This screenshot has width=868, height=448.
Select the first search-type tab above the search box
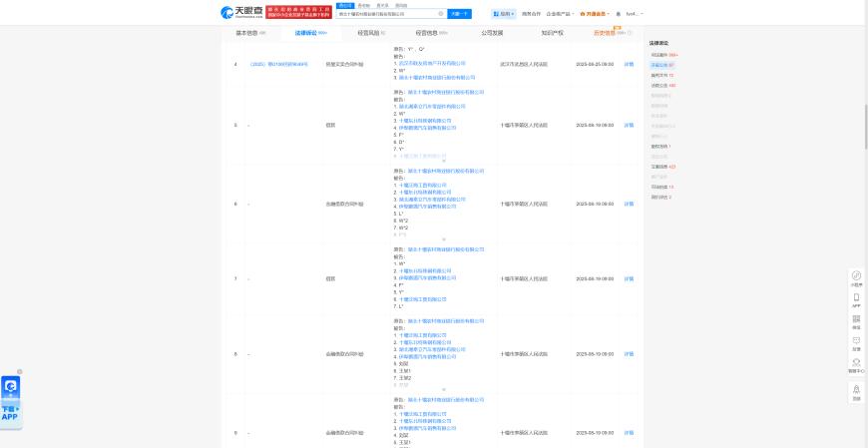[345, 5]
